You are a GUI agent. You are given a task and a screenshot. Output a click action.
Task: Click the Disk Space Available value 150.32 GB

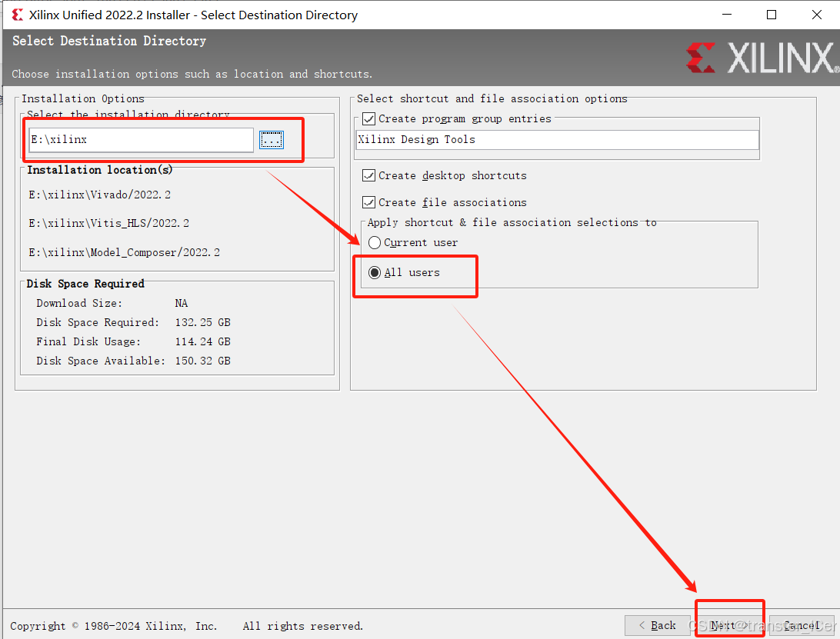(x=202, y=361)
